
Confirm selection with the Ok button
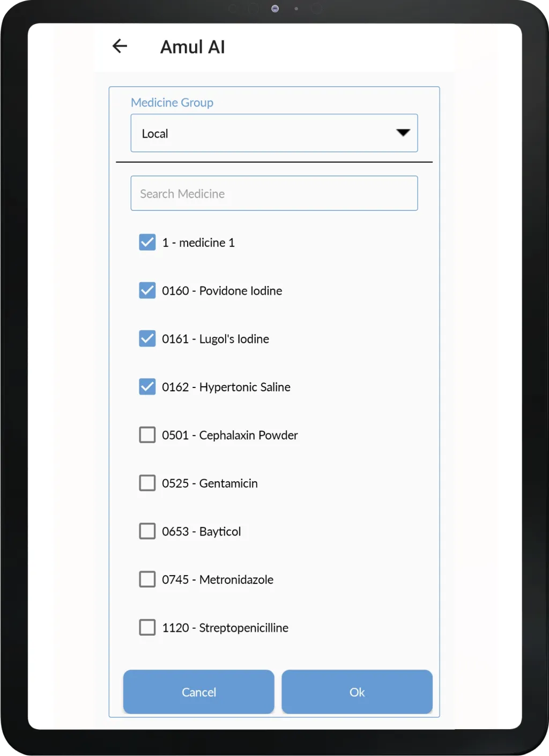(357, 692)
